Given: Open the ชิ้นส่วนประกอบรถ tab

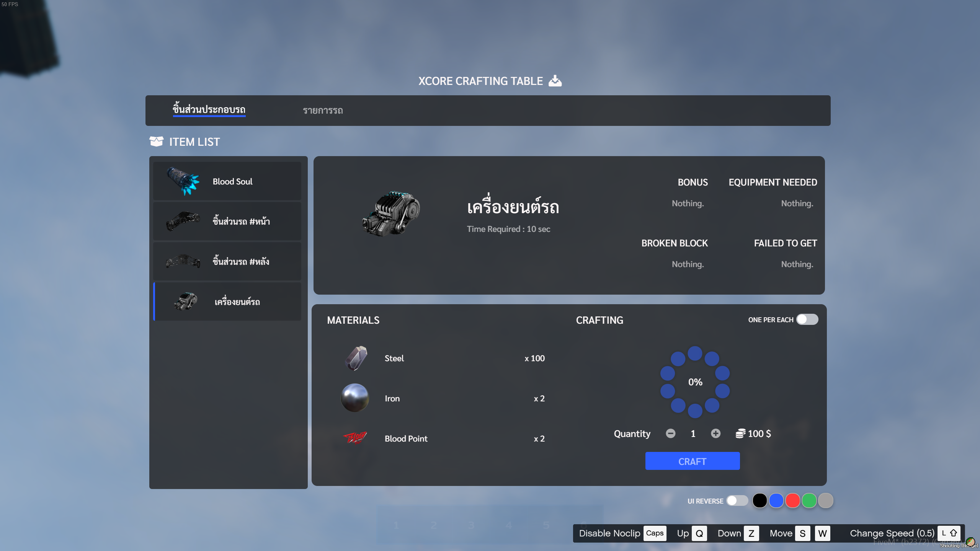Looking at the screenshot, I should (x=209, y=110).
